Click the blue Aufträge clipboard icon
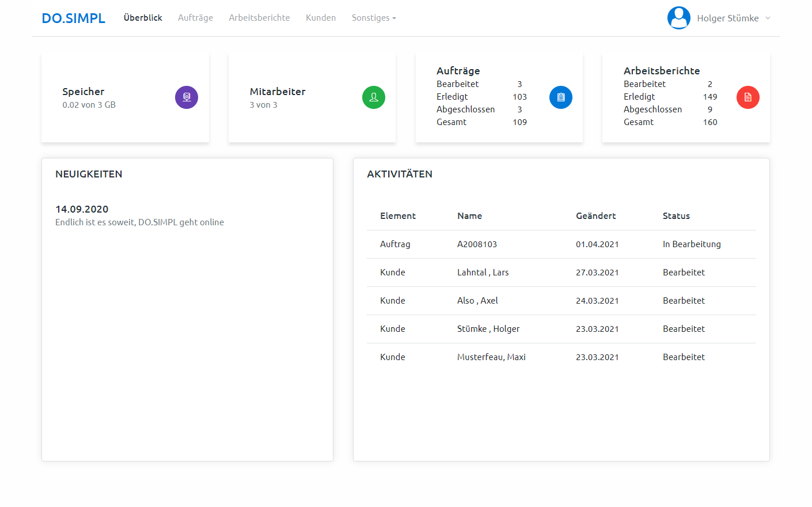Image resolution: width=812 pixels, height=507 pixels. tap(560, 97)
